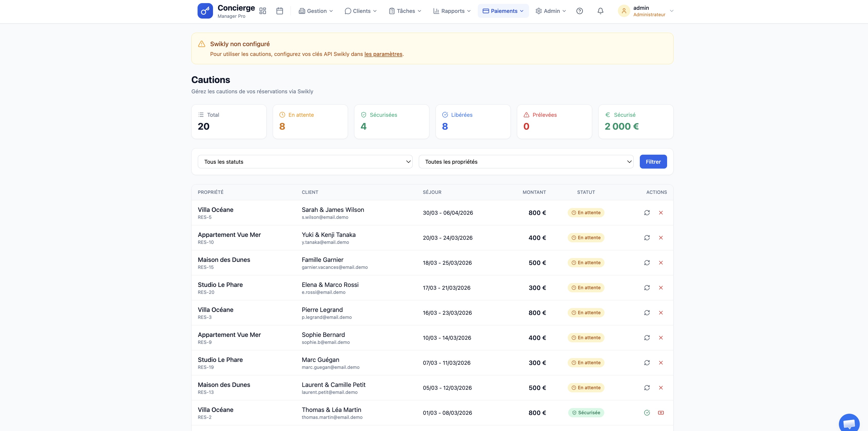This screenshot has width=868, height=431.
Task: Cancel the Famille Garnier caution
Action: click(660, 262)
